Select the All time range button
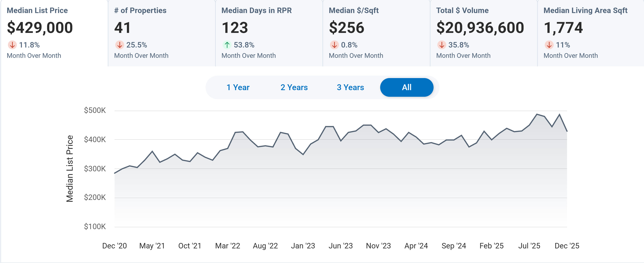The width and height of the screenshot is (644, 263). (x=406, y=87)
